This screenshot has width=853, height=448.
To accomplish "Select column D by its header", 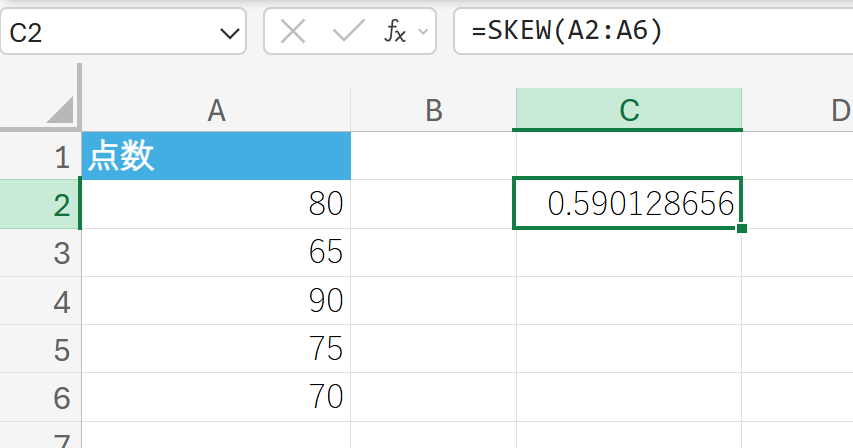I will (840, 110).
